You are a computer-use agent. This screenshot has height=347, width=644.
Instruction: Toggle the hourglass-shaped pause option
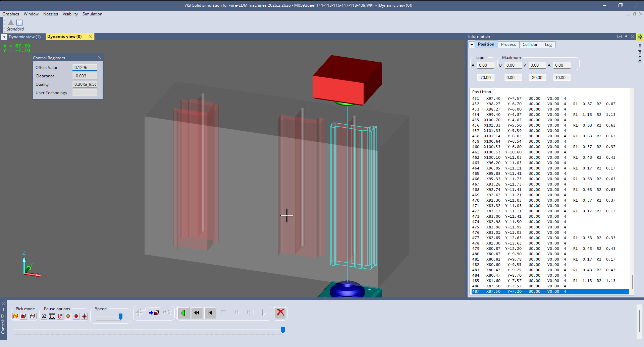52,316
